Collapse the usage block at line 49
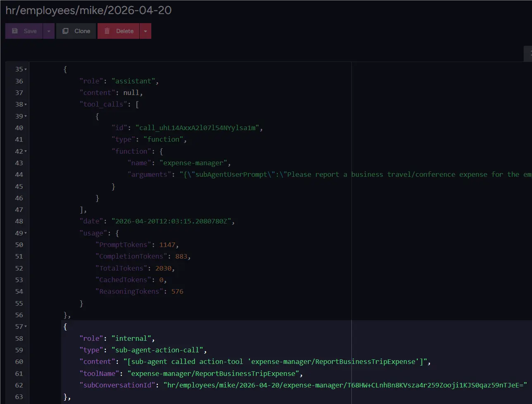Image resolution: width=532 pixels, height=404 pixels. (x=26, y=233)
